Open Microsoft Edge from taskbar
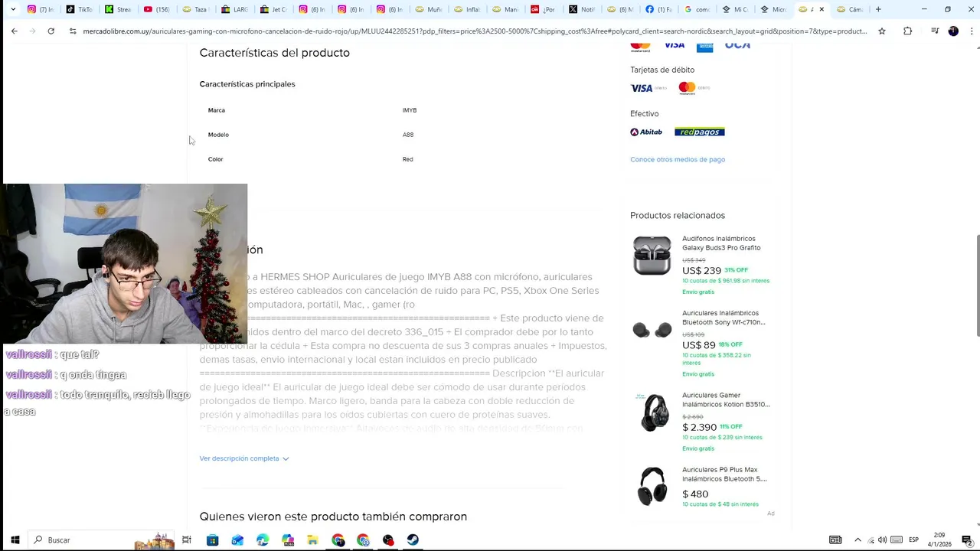 263,540
